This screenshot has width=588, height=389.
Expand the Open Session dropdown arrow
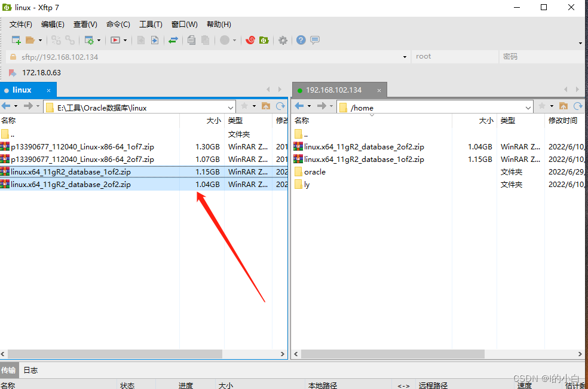tap(40, 40)
